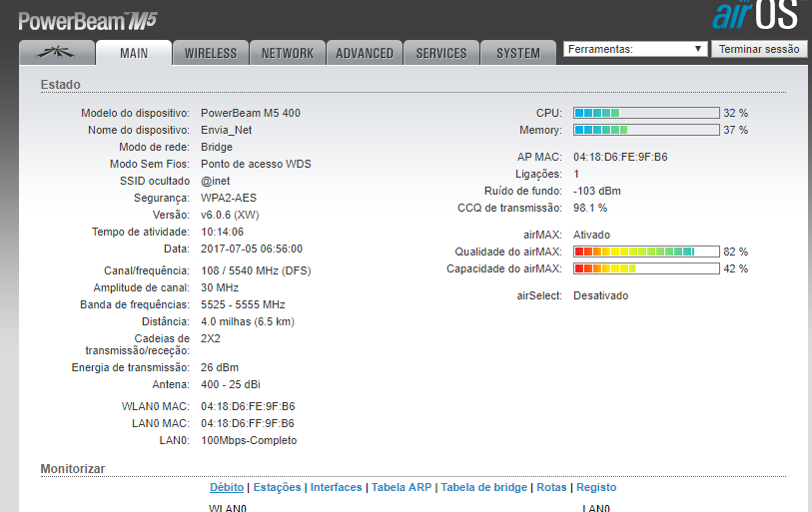Click the LAN0 value 100Mbps-Completo
This screenshot has height=512, width=812.
coord(249,440)
